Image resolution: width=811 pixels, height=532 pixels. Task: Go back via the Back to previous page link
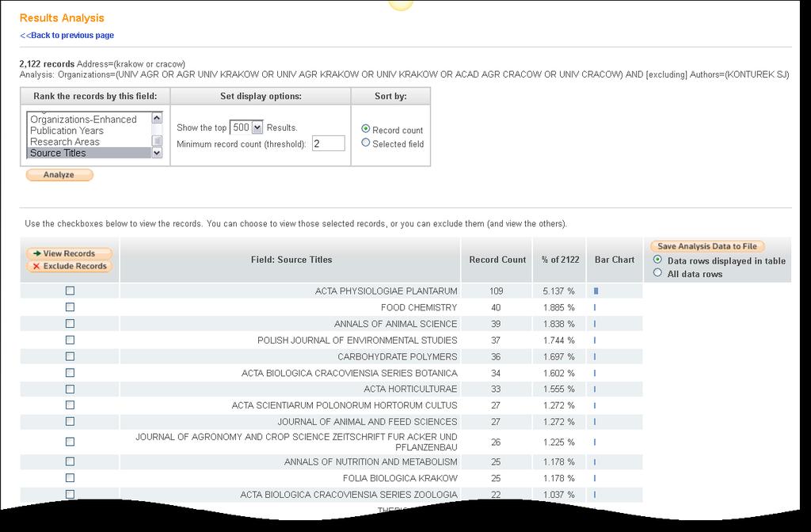click(x=67, y=35)
